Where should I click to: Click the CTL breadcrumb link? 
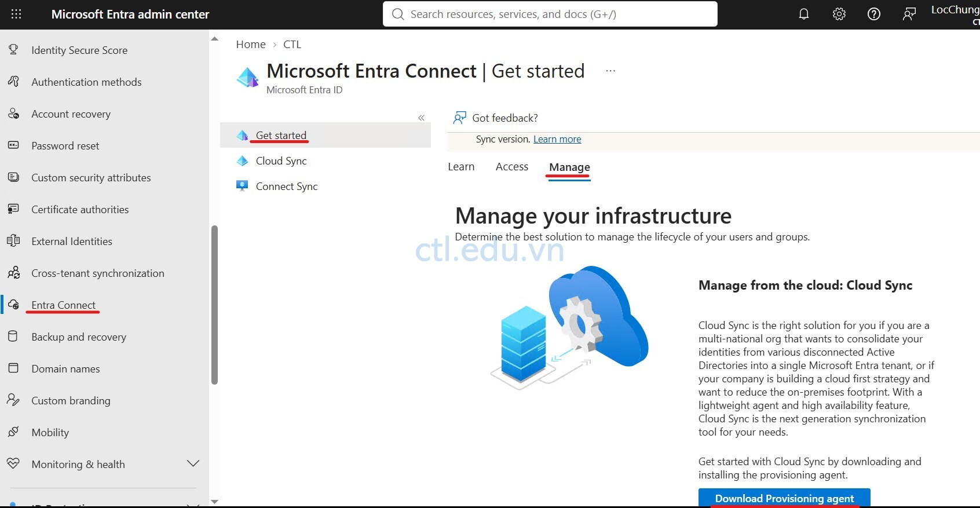292,45
